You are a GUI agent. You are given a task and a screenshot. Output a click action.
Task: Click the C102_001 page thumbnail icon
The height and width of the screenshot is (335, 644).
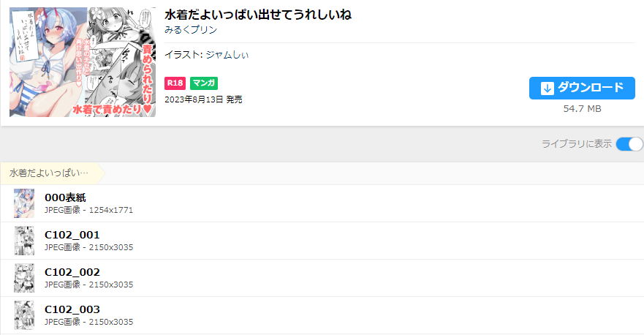tap(24, 241)
